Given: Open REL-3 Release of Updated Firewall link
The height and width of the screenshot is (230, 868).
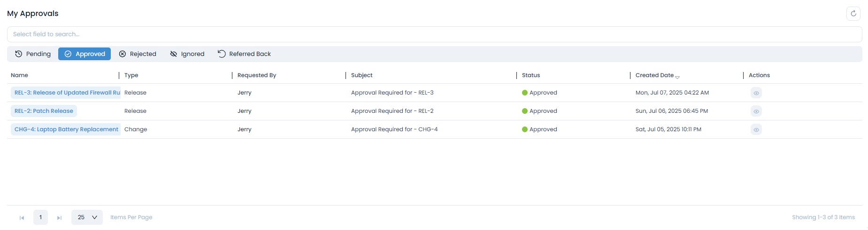Looking at the screenshot, I should coord(67,93).
